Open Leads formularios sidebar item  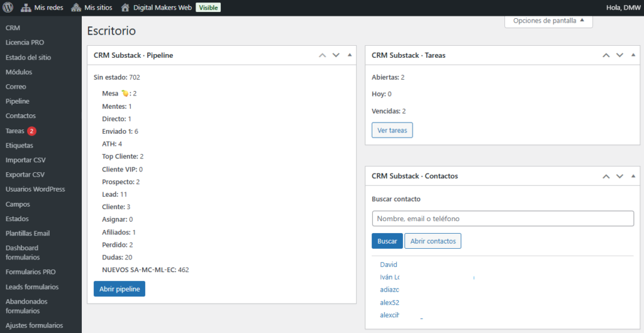click(32, 287)
